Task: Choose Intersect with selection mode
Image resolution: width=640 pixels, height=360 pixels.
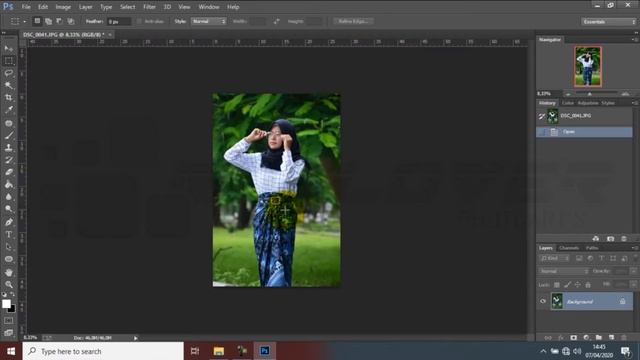Action: 70,21
